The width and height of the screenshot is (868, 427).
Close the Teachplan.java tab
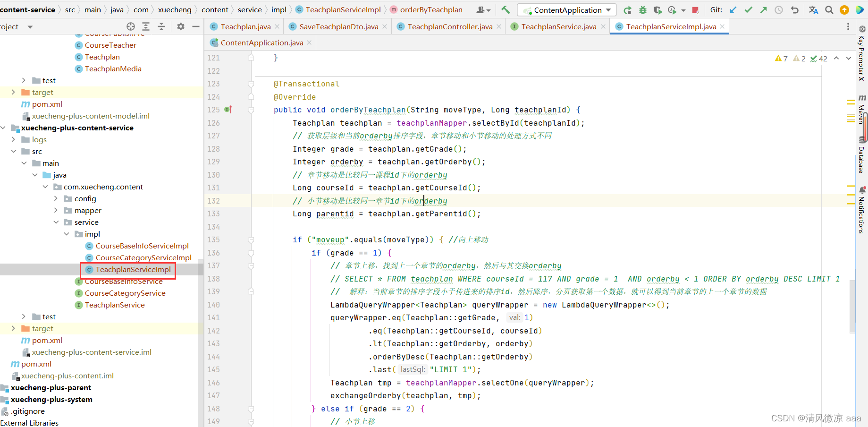click(277, 27)
